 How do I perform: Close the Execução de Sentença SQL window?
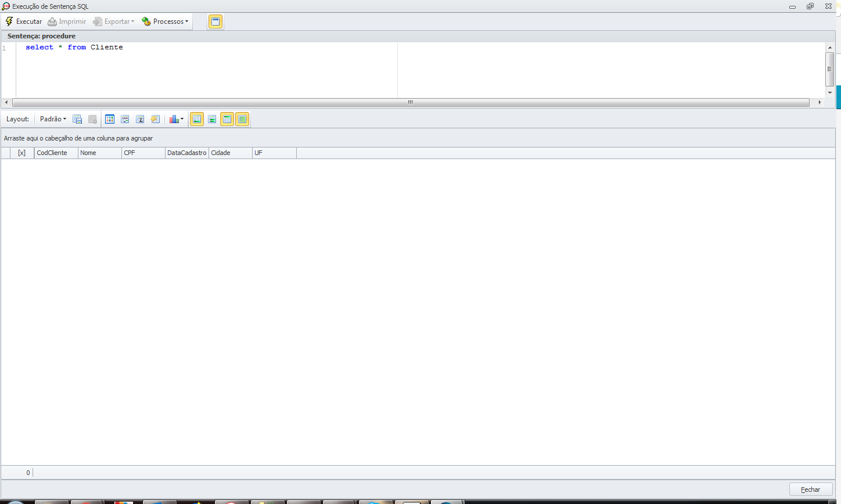(828, 6)
